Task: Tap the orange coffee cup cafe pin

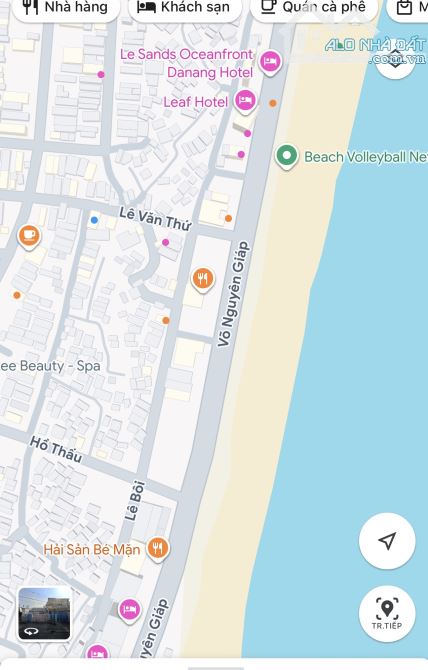Action: coord(29,235)
